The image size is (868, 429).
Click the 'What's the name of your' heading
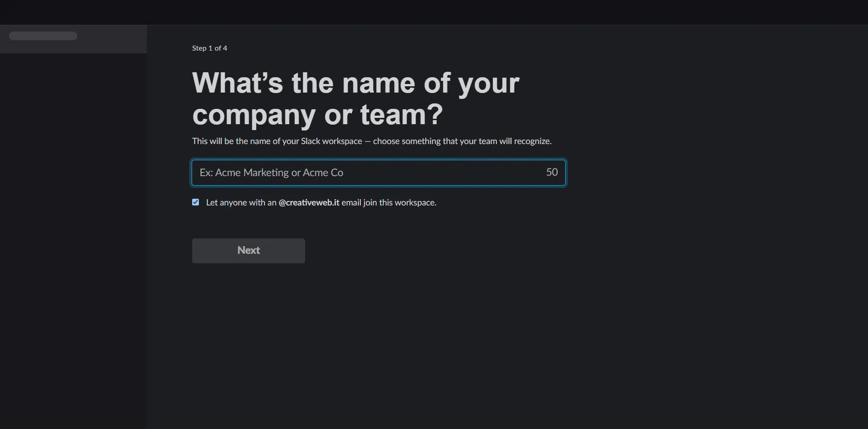[356, 83]
